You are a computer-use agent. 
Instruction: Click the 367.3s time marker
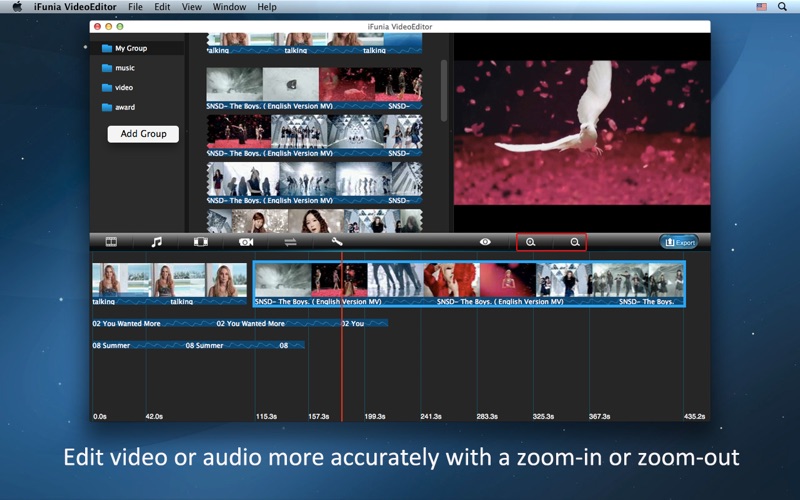[599, 416]
